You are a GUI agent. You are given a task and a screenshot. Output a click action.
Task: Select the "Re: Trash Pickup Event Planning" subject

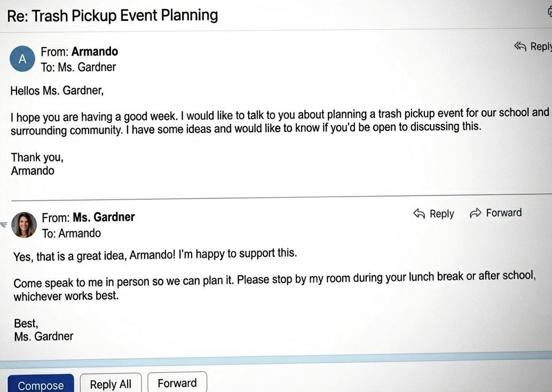(x=112, y=15)
